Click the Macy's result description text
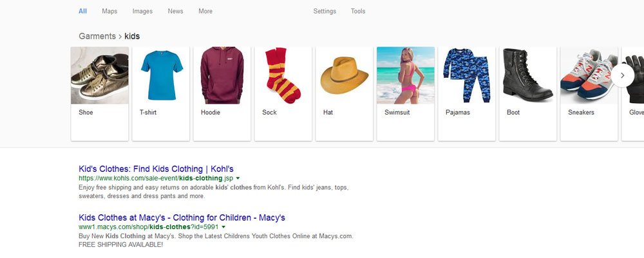 tap(216, 241)
